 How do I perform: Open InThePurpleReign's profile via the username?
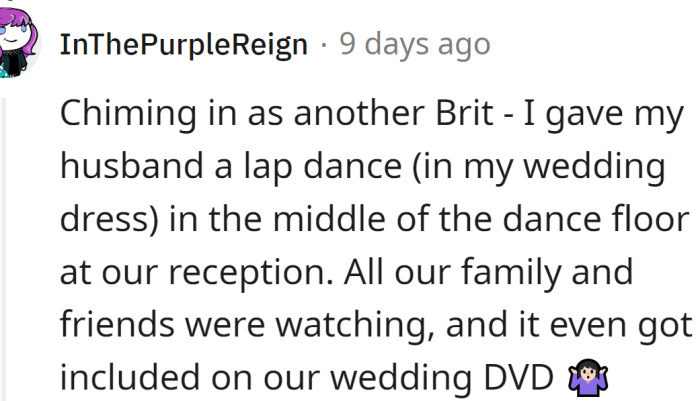coord(183,44)
